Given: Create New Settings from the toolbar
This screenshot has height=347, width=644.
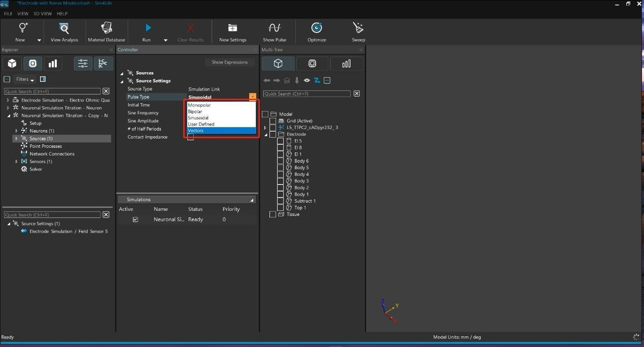Looking at the screenshot, I should tap(232, 28).
